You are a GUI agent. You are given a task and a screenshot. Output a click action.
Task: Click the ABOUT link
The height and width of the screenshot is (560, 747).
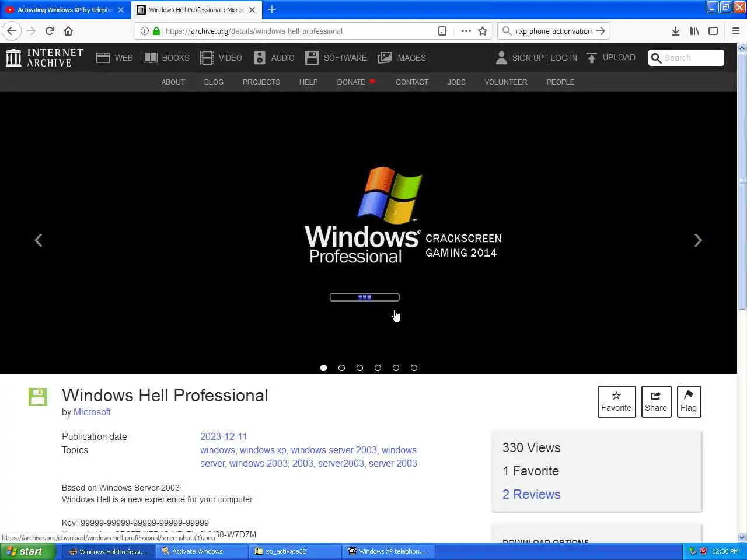pyautogui.click(x=173, y=82)
